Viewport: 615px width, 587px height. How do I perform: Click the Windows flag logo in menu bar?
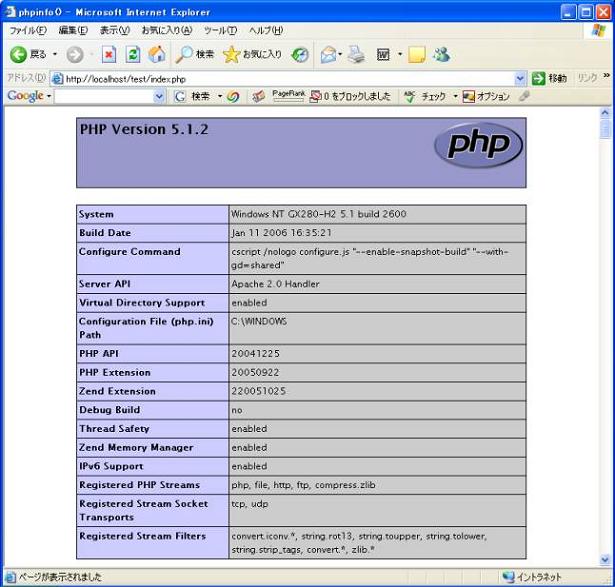(x=599, y=30)
